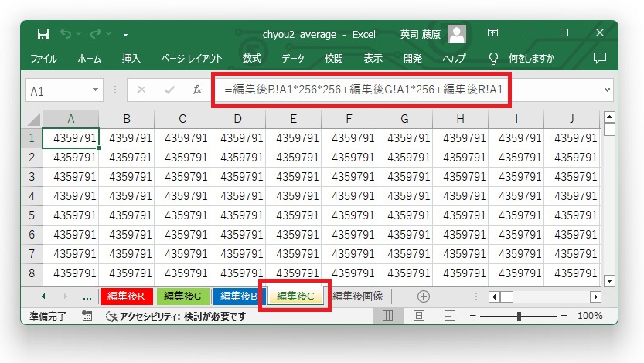Click the user account avatar

point(457,34)
